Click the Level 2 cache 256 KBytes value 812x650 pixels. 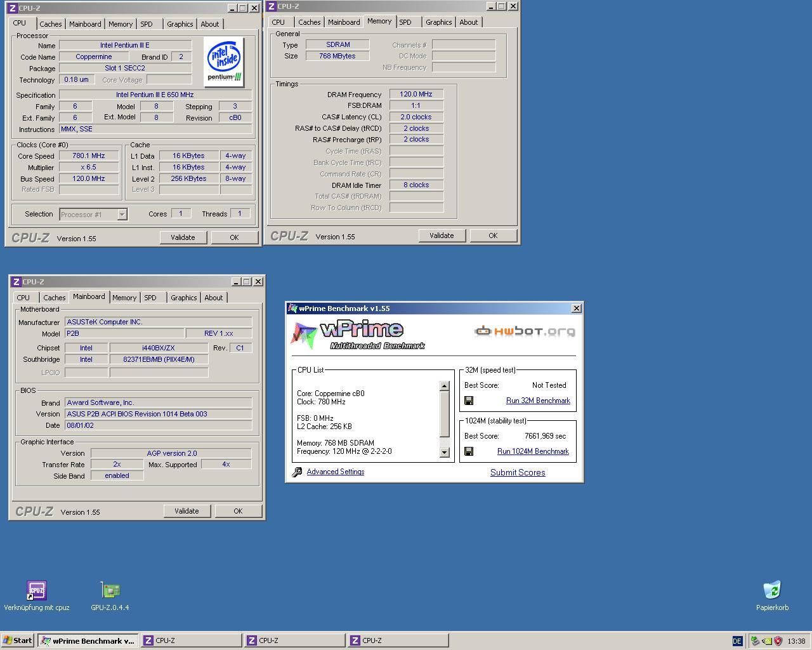click(189, 178)
